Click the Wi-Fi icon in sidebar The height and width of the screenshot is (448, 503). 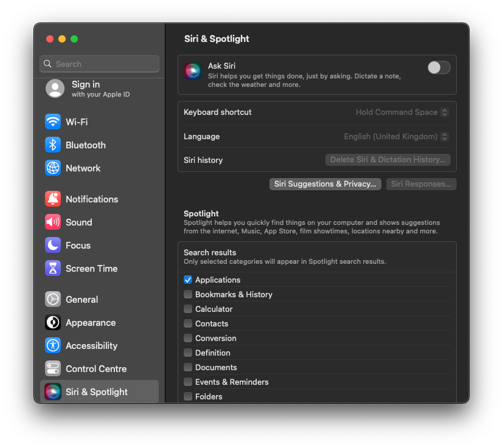[53, 122]
